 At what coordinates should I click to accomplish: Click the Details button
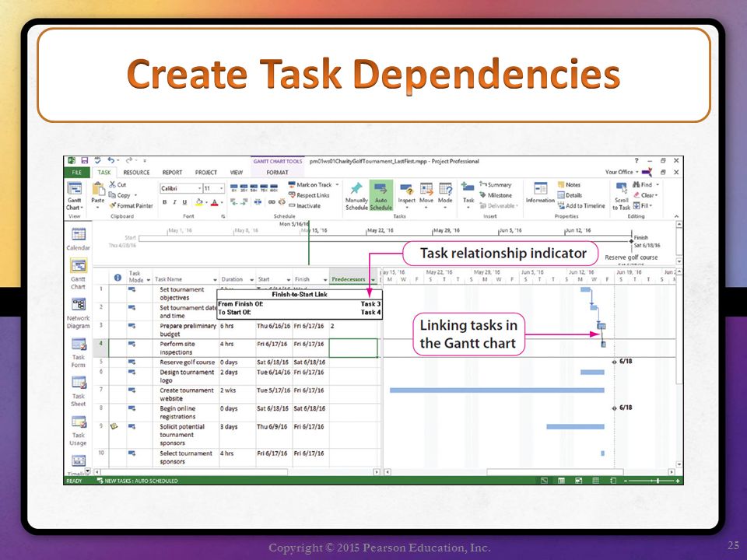[x=570, y=195]
